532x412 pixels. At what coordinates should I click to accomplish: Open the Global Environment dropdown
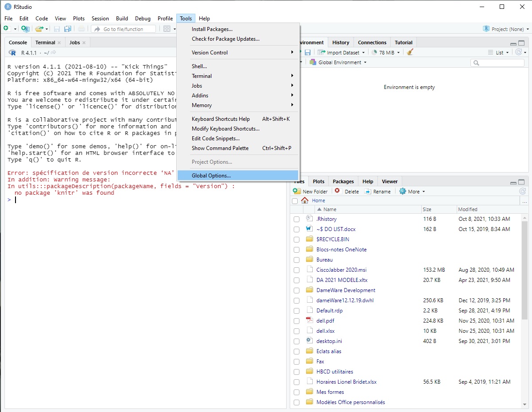pyautogui.click(x=338, y=62)
